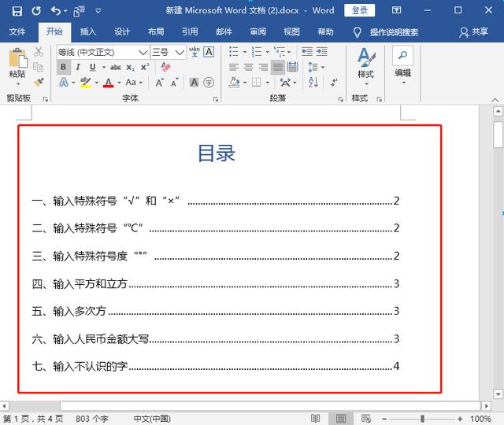This screenshot has width=504, height=425.
Task: Click the 登录 sign-in button
Action: tap(359, 10)
